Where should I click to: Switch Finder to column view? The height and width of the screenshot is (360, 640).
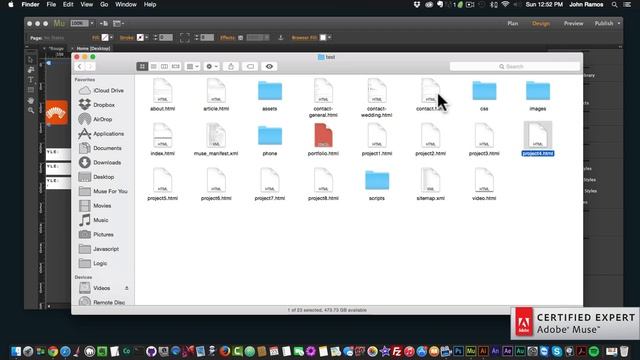[164, 67]
